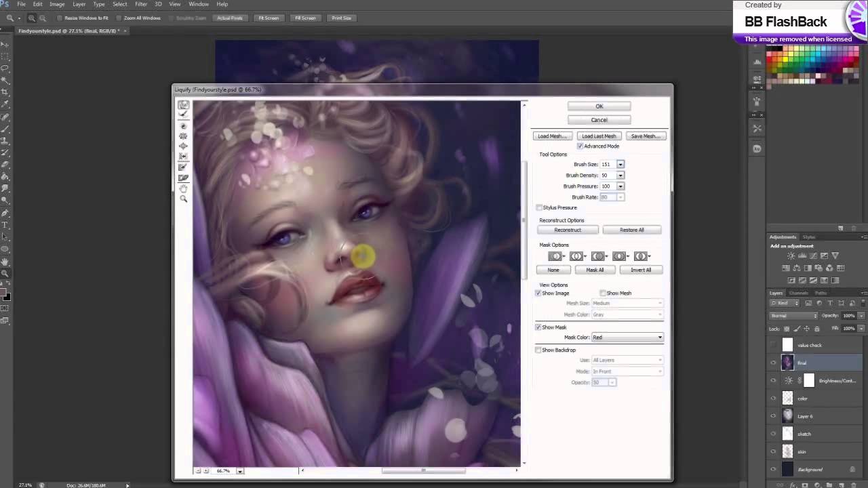
Task: Open the Brush Size dropdown arrow
Action: click(x=620, y=164)
